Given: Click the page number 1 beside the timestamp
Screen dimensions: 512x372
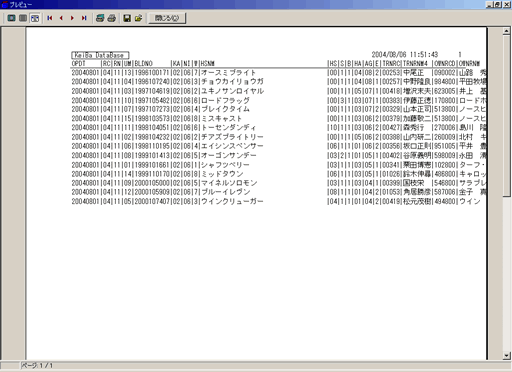Looking at the screenshot, I should (460, 54).
